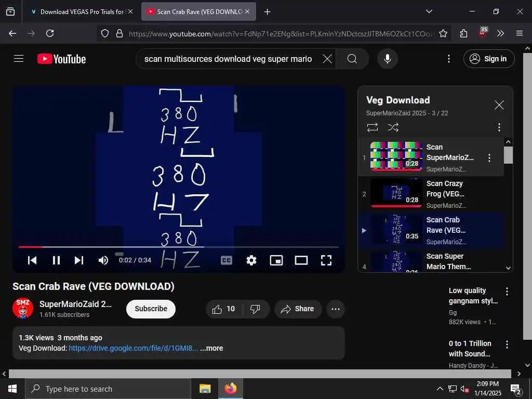Image resolution: width=532 pixels, height=399 pixels.
Task: Open the YouTube guide hamburger menu
Action: [x=19, y=59]
